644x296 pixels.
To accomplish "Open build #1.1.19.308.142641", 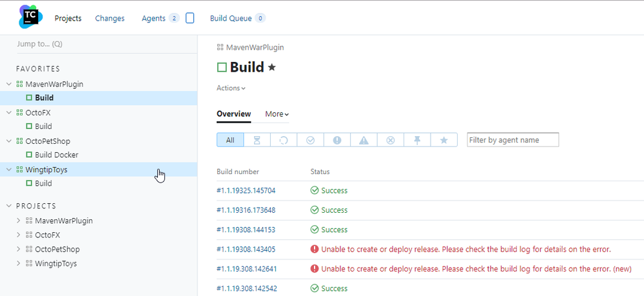I will click(x=247, y=269).
